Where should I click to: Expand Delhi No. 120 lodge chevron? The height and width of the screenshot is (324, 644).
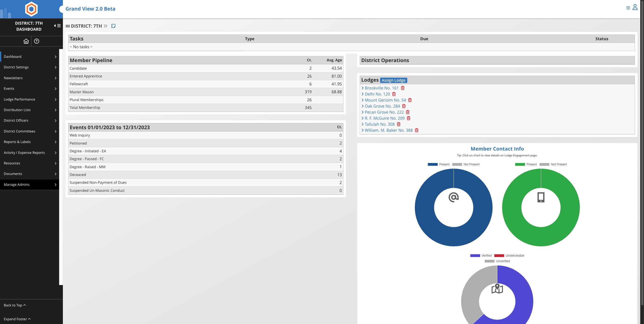tap(363, 94)
